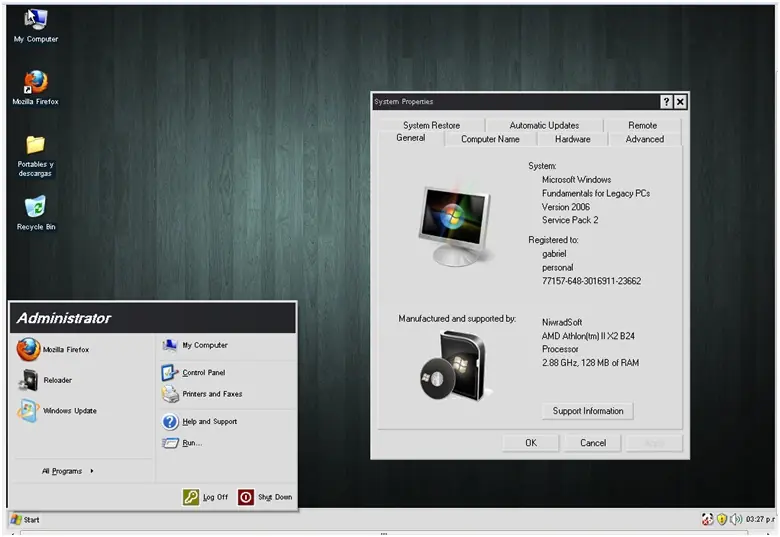Open Reloader in Start menu

coord(45,380)
